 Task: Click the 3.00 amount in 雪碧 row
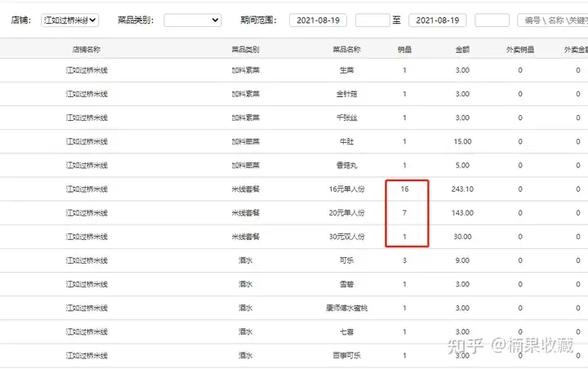click(462, 284)
